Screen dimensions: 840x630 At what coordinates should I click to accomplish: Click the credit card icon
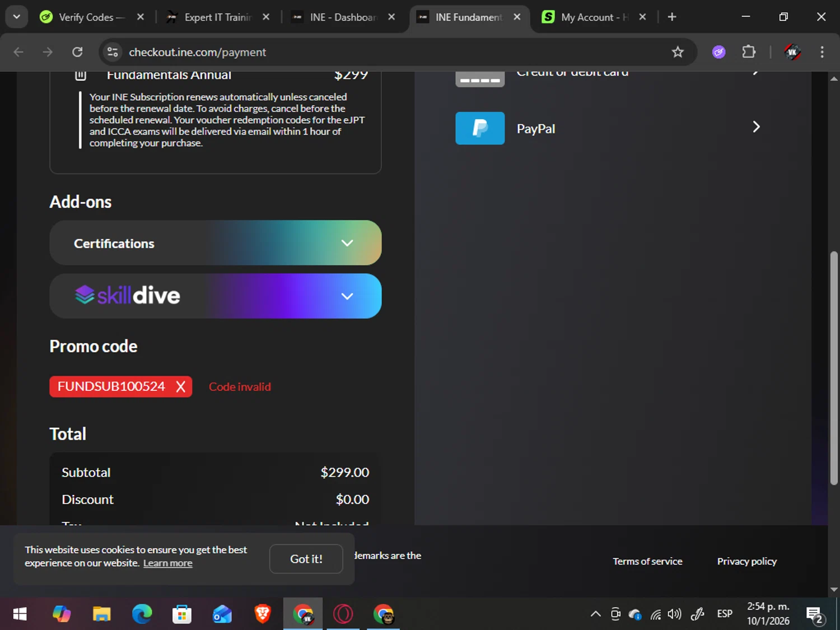point(480,80)
